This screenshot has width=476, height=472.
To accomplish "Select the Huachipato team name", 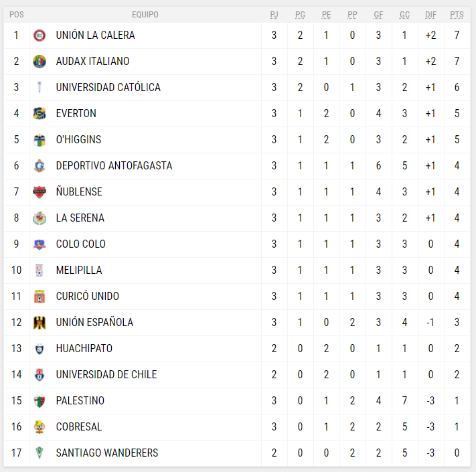I will (84, 348).
